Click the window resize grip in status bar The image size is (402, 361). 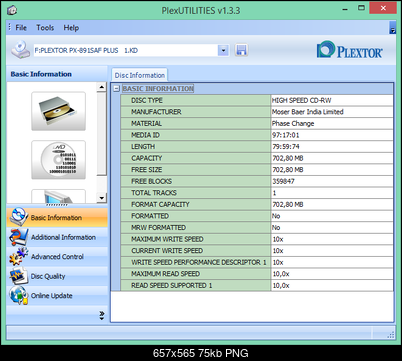(x=391, y=335)
